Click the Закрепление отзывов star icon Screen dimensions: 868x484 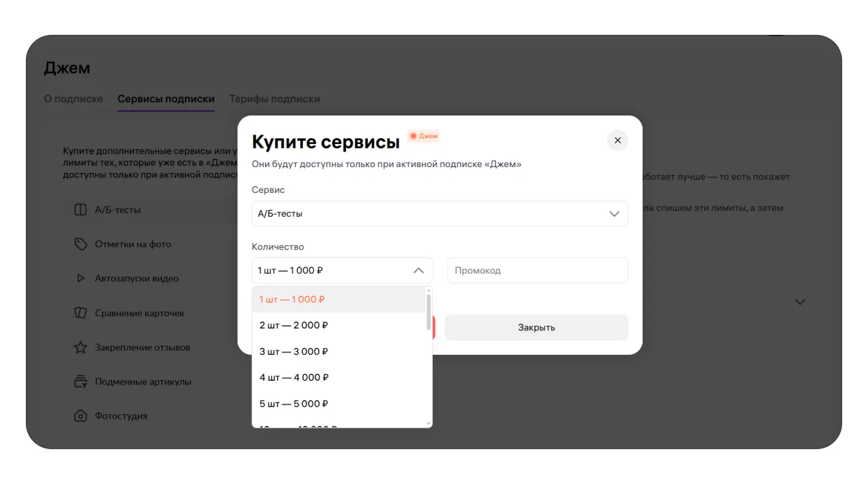tap(80, 347)
